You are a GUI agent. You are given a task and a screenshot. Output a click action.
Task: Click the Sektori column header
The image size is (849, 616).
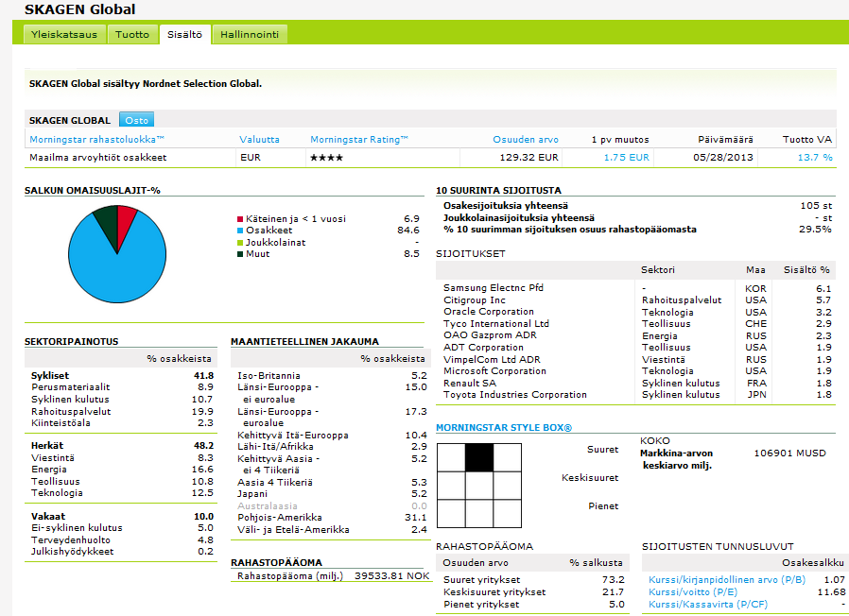[x=658, y=269]
